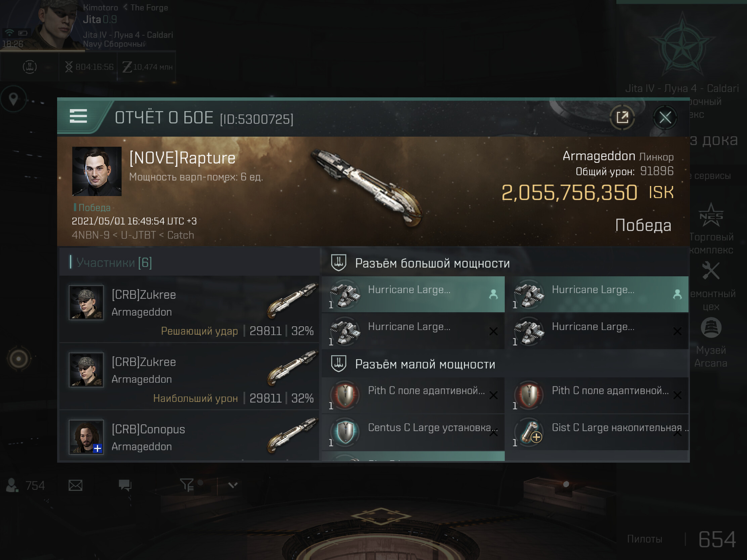Image resolution: width=747 pixels, height=560 pixels.
Task: Open Conopus's participant entry
Action: coord(189,436)
